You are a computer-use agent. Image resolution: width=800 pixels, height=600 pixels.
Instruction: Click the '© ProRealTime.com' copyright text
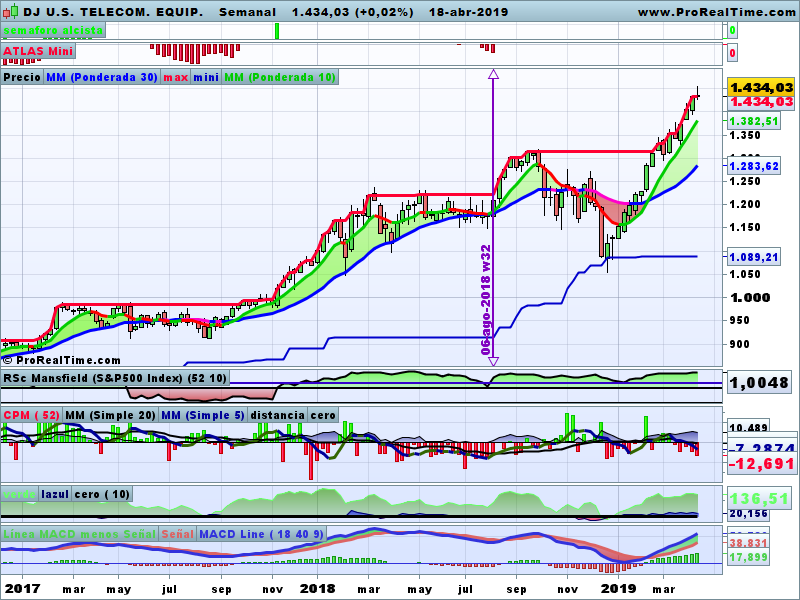pos(61,360)
